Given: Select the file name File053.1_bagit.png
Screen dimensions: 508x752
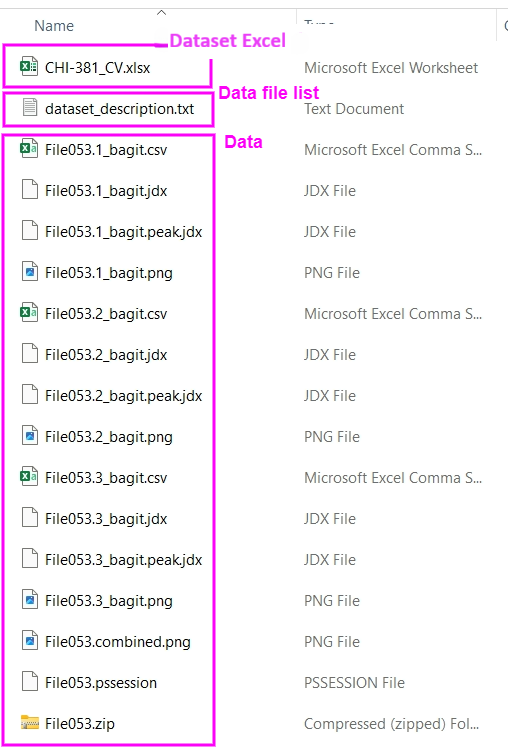Looking at the screenshot, I should (109, 273).
